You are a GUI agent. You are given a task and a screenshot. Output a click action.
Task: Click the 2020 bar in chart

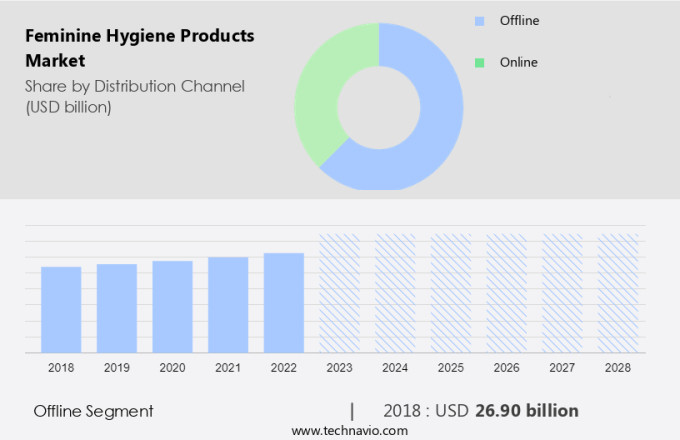coord(172,306)
